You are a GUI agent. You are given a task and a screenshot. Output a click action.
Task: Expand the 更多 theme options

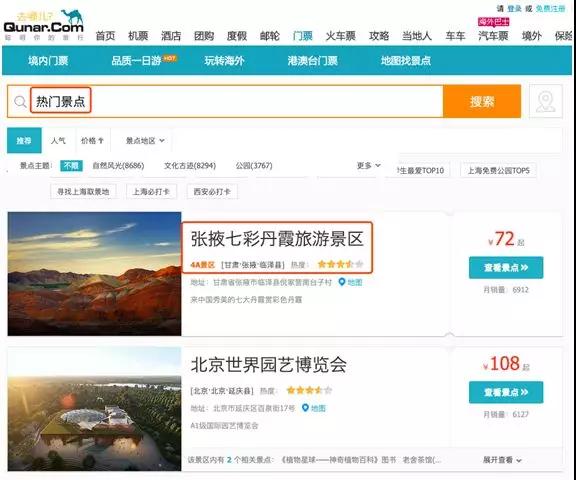coord(368,166)
